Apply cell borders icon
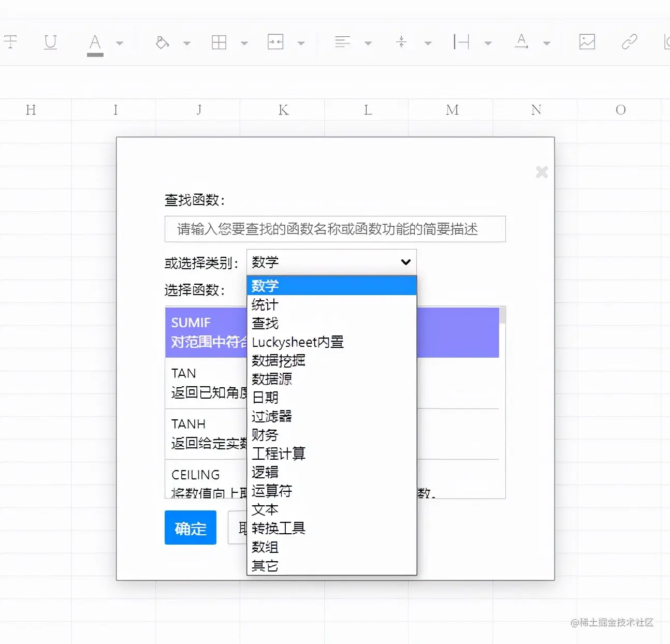The height and width of the screenshot is (644, 670). pyautogui.click(x=219, y=42)
